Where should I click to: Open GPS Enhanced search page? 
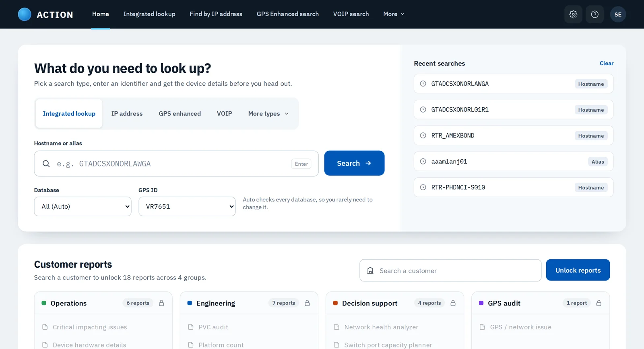click(x=288, y=14)
